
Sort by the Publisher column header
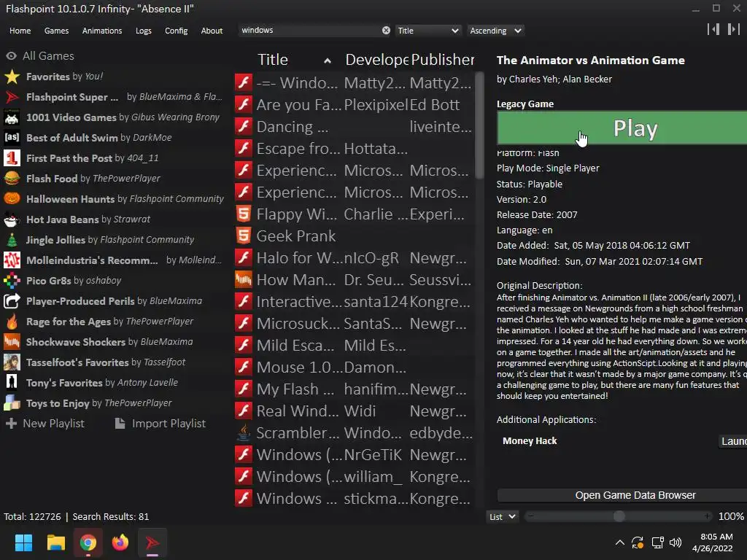coord(442,60)
